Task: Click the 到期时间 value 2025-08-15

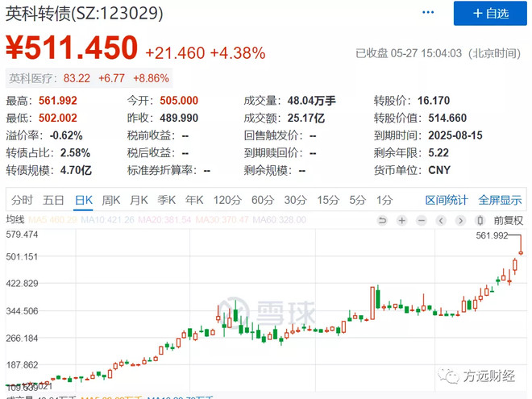Action: pyautogui.click(x=455, y=135)
